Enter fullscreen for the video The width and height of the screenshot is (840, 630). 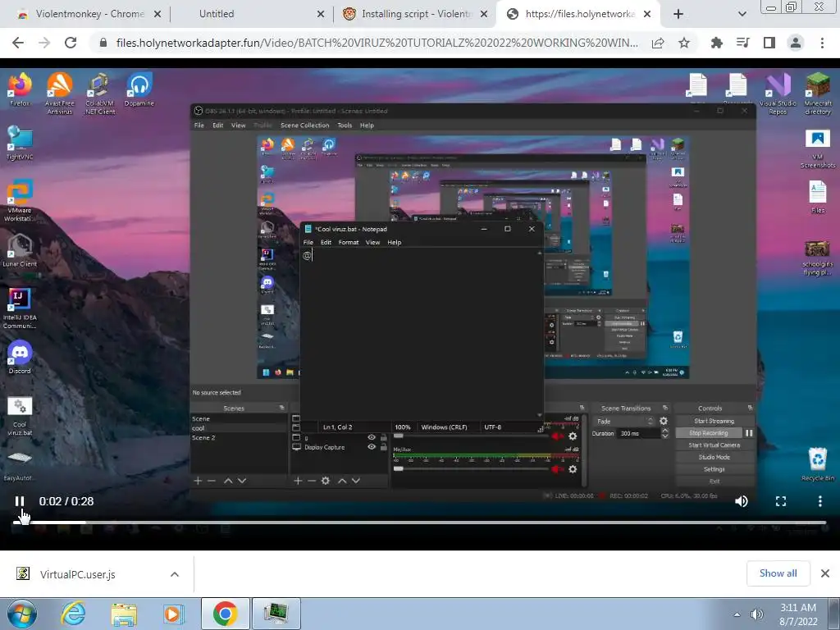(781, 501)
